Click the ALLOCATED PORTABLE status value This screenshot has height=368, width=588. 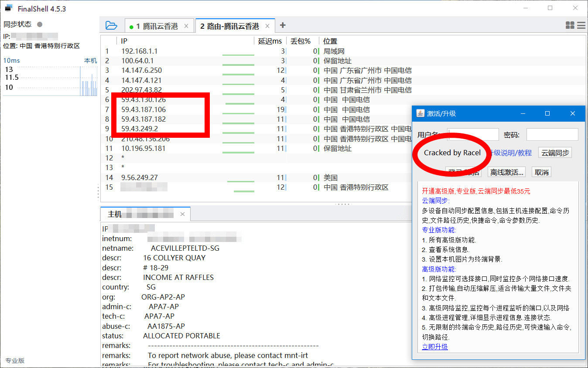point(181,336)
